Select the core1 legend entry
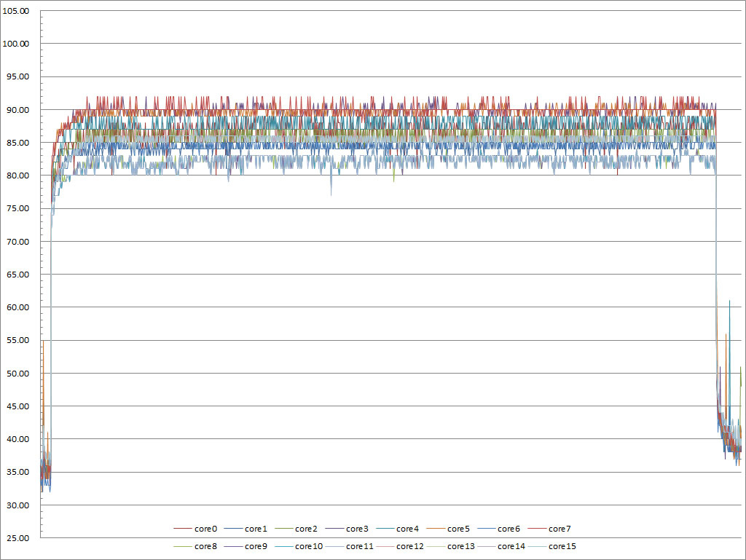Screen dimensions: 746x560 point(246,529)
